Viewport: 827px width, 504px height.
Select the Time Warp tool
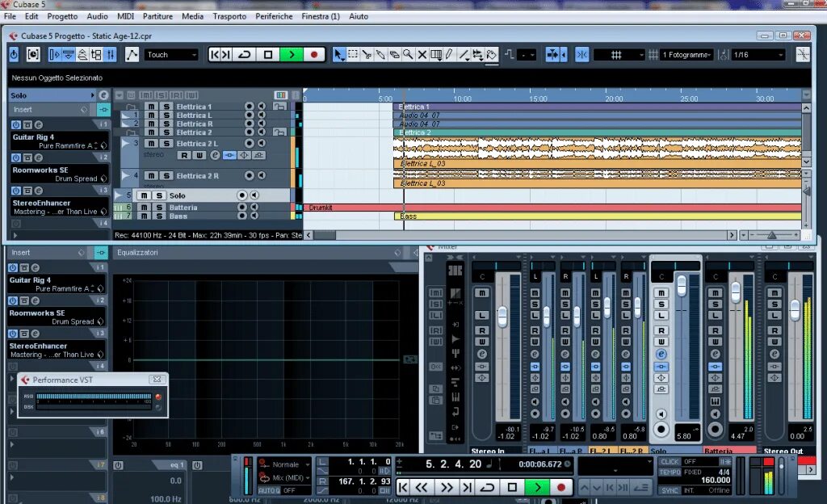435,54
